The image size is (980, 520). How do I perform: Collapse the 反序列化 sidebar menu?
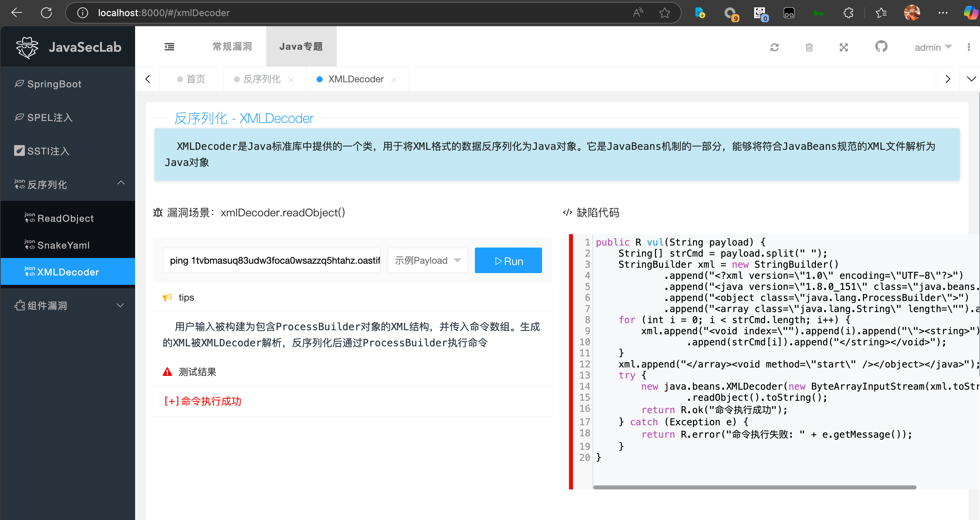pos(68,184)
